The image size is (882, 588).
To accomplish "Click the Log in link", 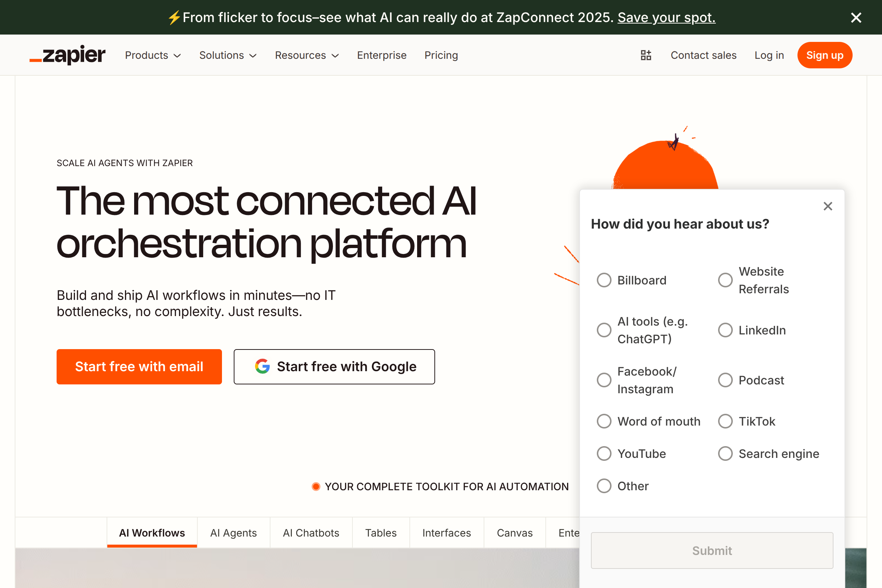I will [x=769, y=55].
